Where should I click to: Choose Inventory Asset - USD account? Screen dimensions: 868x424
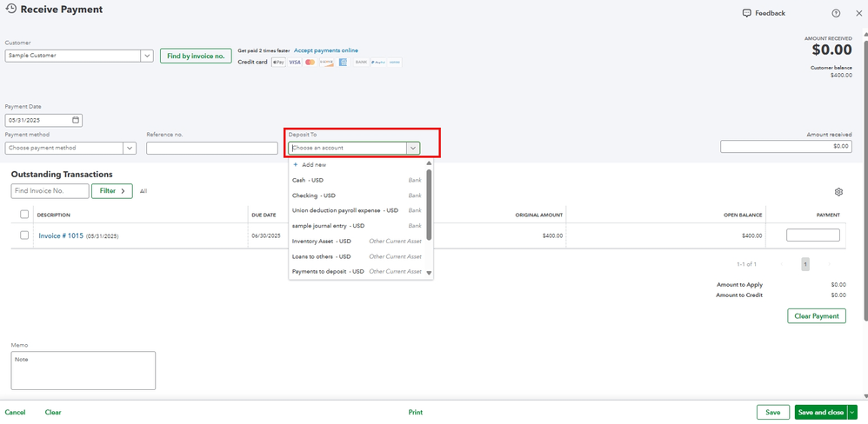pyautogui.click(x=357, y=241)
